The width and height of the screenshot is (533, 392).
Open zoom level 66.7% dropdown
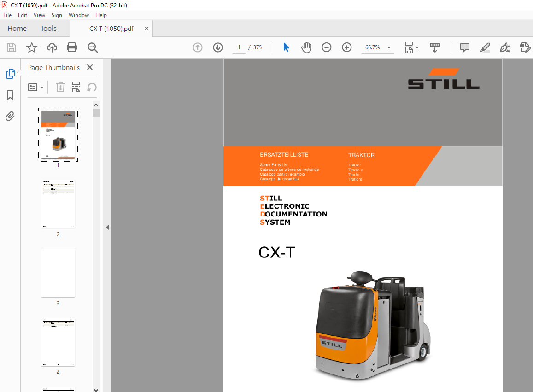point(389,47)
